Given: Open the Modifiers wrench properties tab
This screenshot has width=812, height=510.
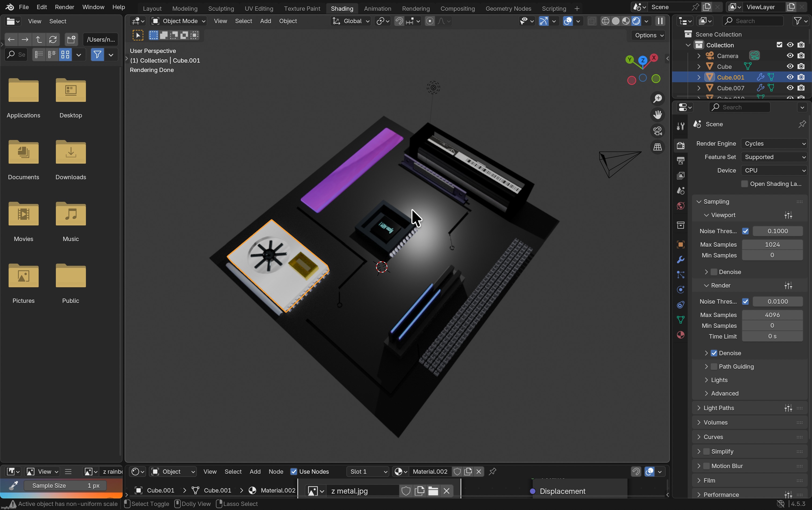Looking at the screenshot, I should 680,260.
